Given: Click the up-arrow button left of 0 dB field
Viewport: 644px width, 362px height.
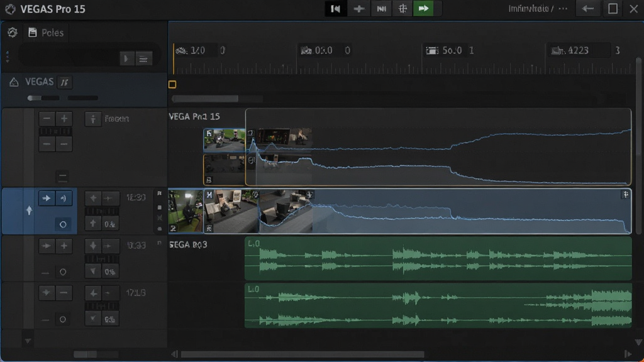Looking at the screenshot, I should click(93, 224).
